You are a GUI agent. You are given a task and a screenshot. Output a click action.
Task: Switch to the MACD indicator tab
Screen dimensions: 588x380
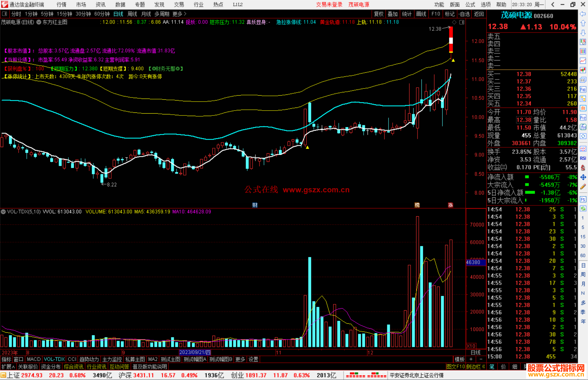click(x=34, y=359)
